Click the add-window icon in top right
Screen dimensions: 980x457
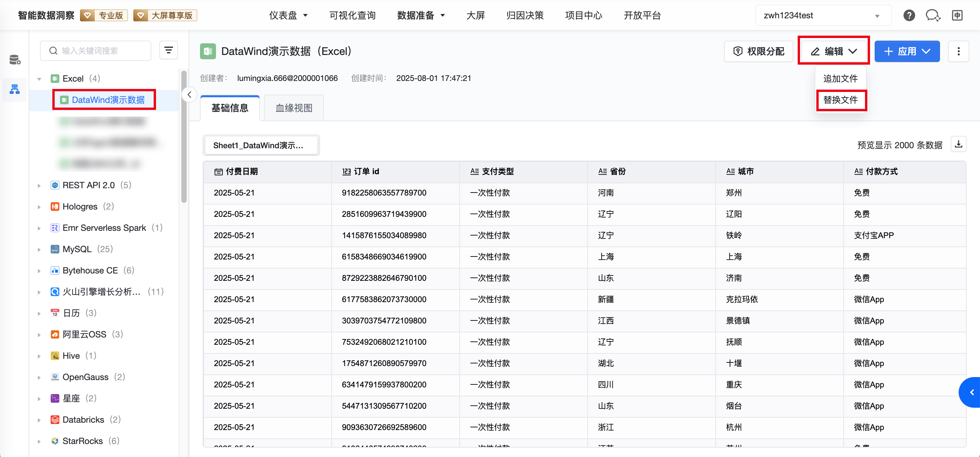click(957, 16)
